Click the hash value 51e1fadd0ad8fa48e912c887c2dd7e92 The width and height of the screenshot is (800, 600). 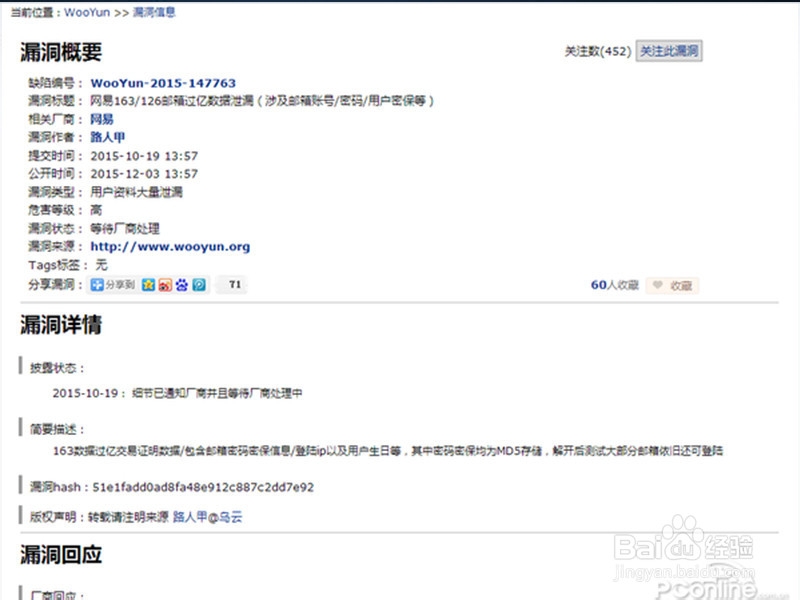click(203, 487)
